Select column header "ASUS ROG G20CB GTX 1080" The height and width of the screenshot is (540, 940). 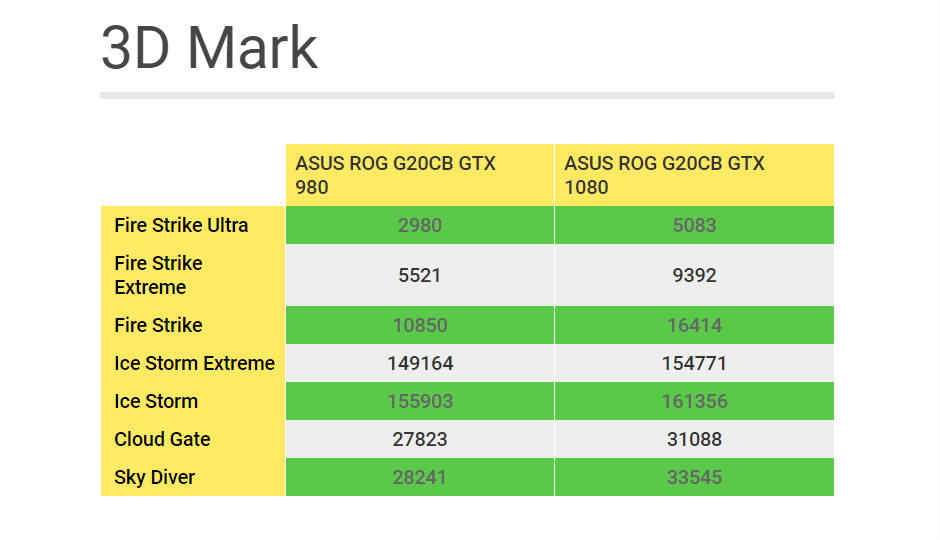click(694, 175)
